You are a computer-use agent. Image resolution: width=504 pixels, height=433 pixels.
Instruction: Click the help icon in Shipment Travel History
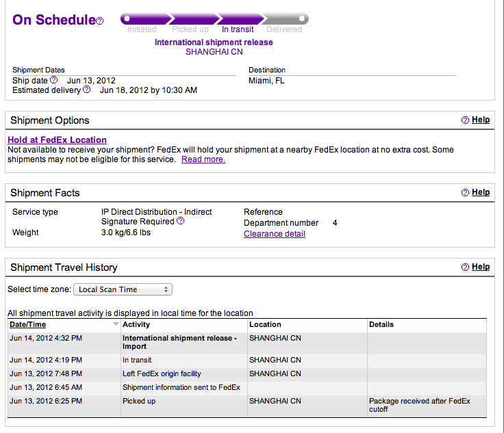coord(465,267)
